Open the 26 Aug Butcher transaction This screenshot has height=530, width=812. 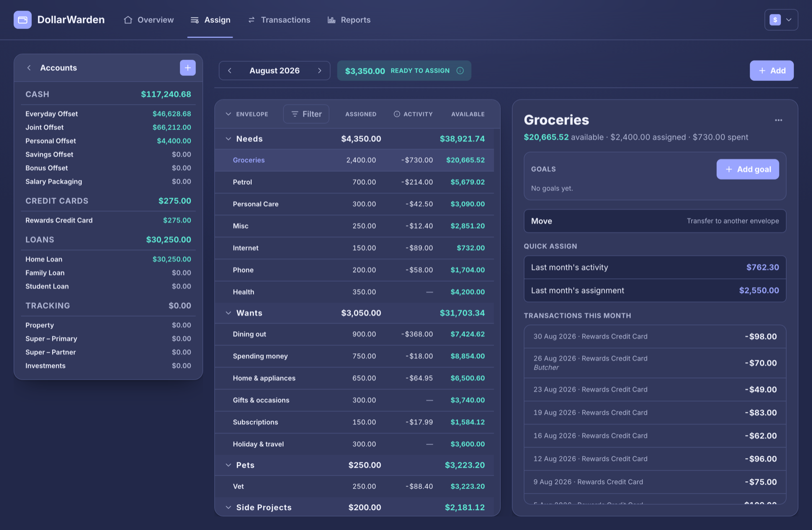tap(655, 363)
